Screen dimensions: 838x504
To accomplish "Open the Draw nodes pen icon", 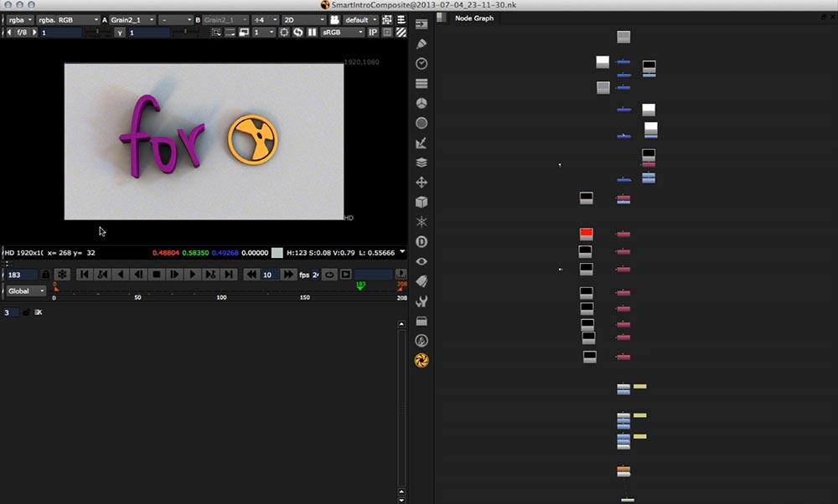I will click(422, 44).
